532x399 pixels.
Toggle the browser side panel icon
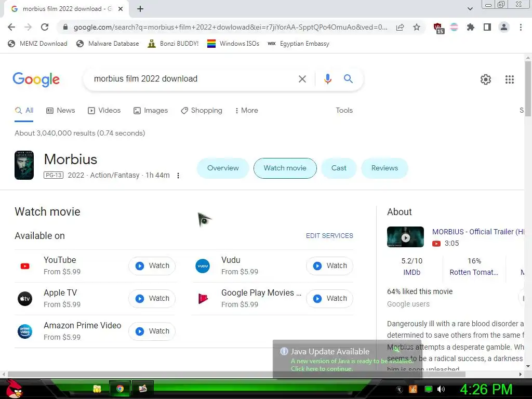pyautogui.click(x=487, y=27)
